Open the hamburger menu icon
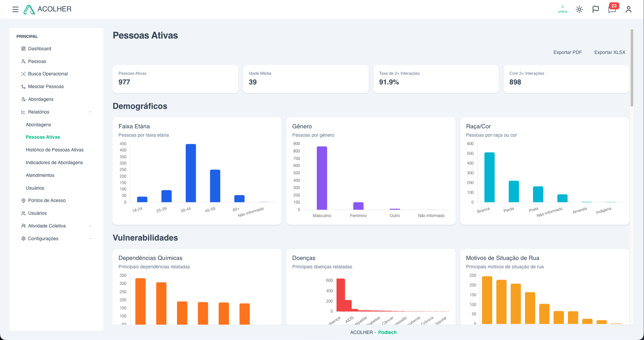644x340 pixels. [x=15, y=9]
